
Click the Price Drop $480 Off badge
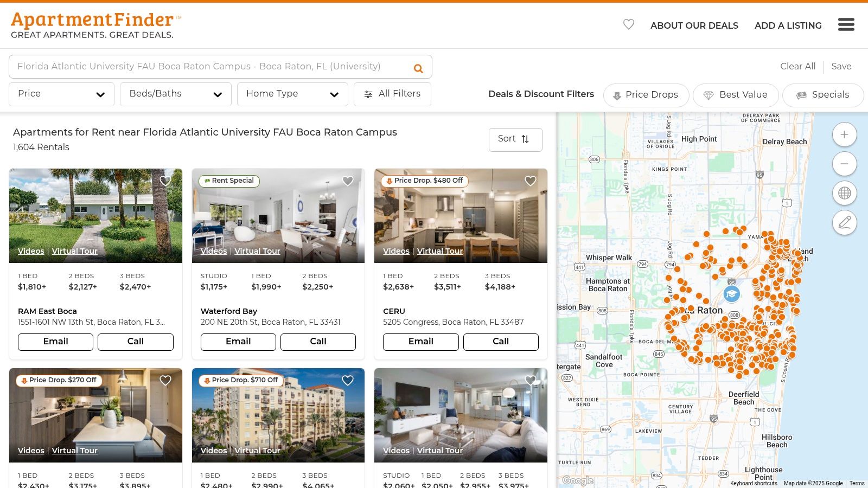[x=425, y=181]
